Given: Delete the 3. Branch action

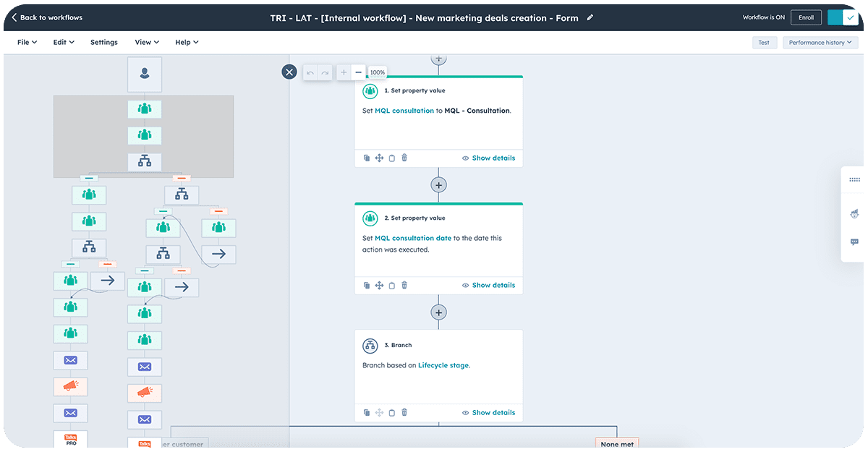Looking at the screenshot, I should point(404,412).
